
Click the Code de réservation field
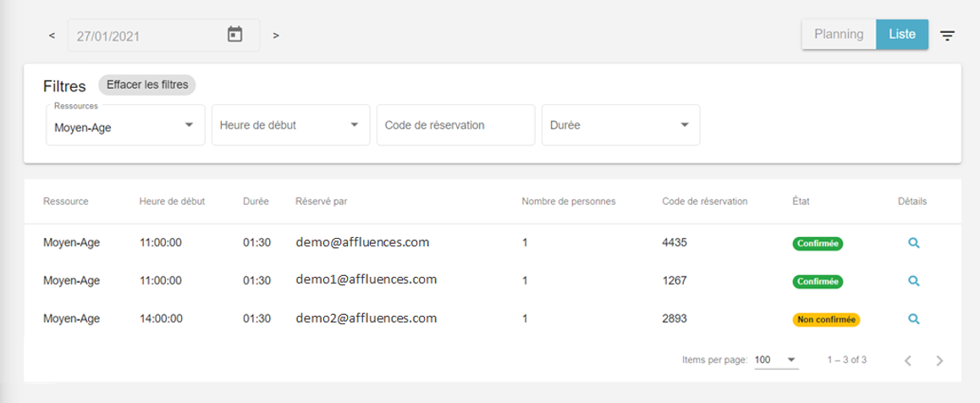click(x=455, y=125)
